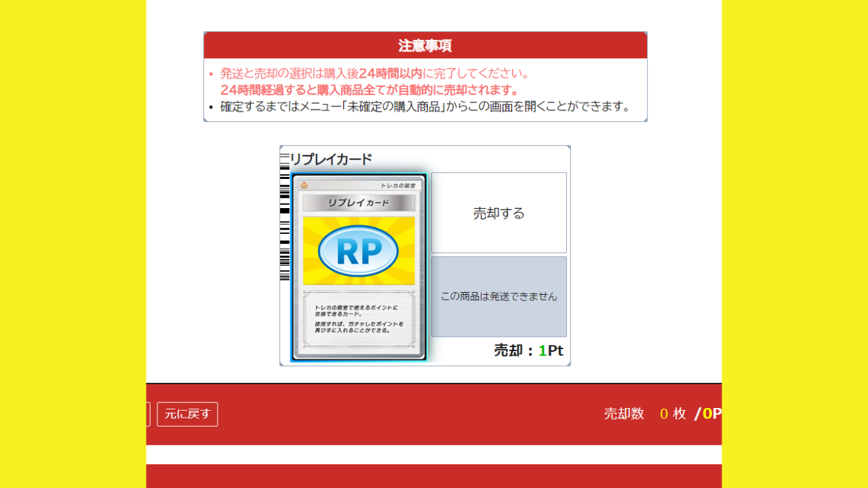Click the 売却数 0枚 counter

[x=645, y=413]
